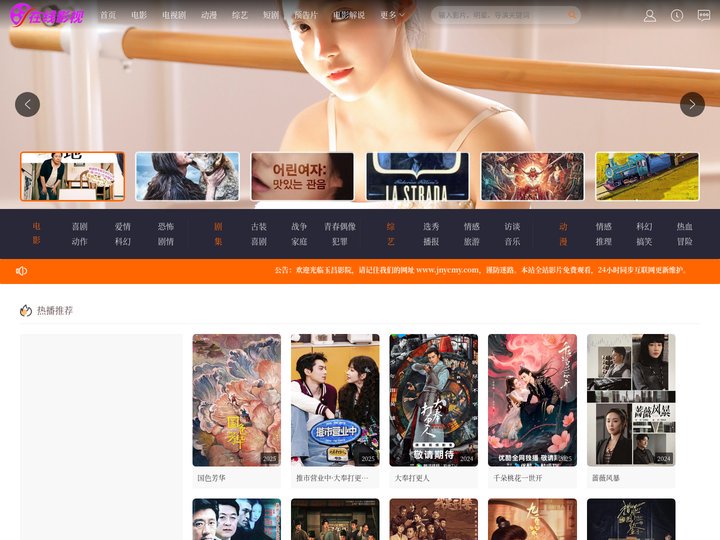Viewport: 720px width, 540px height.
Task: Click the 在线影视 site logo
Action: pyautogui.click(x=47, y=15)
